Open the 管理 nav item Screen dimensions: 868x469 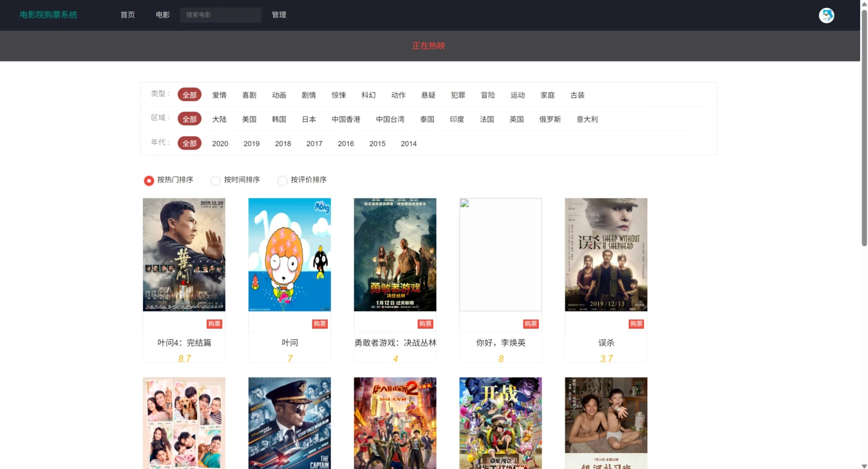click(x=279, y=15)
